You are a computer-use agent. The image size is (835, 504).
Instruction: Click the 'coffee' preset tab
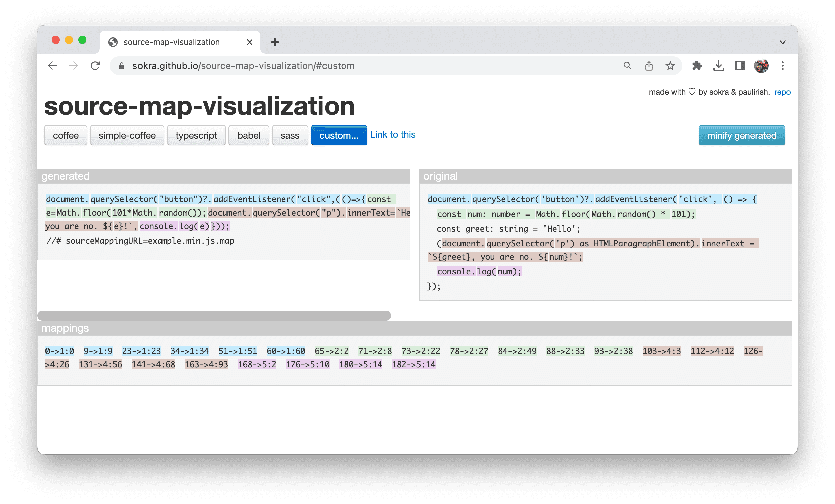(65, 135)
